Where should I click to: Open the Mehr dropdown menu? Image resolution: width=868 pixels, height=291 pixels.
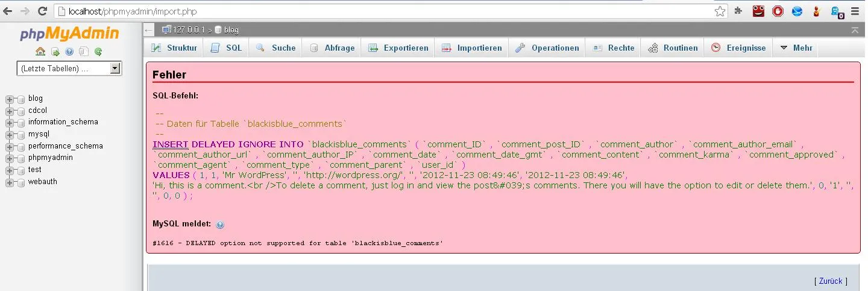pos(796,48)
